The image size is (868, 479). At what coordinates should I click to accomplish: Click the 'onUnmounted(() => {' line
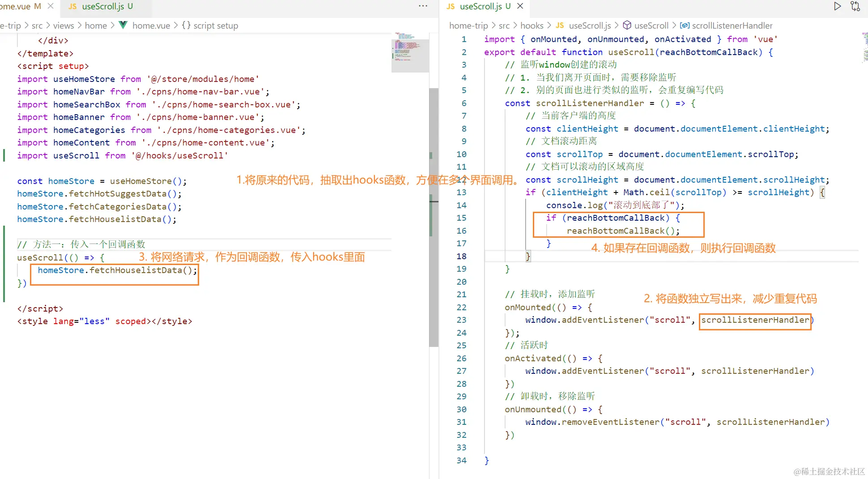(x=554, y=409)
